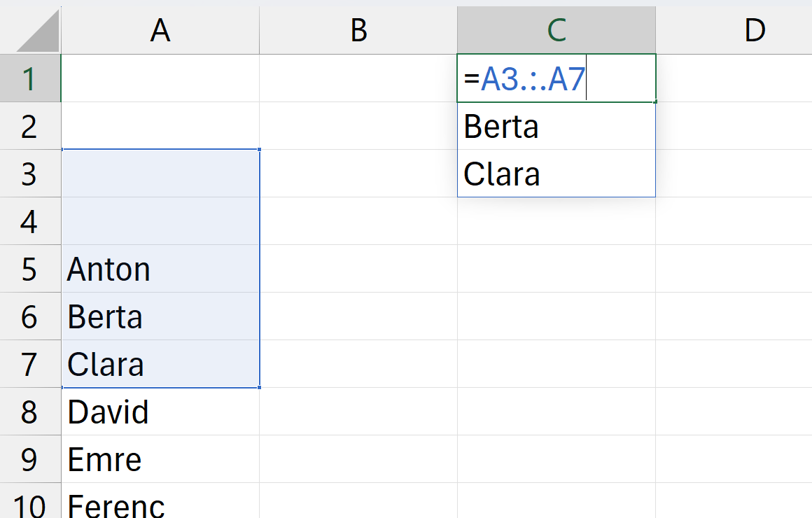Select the spilled Berta cell in column C
812x518 pixels.
(556, 126)
